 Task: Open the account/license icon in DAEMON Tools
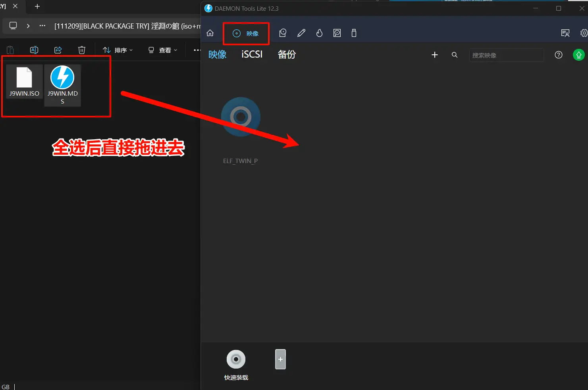565,33
